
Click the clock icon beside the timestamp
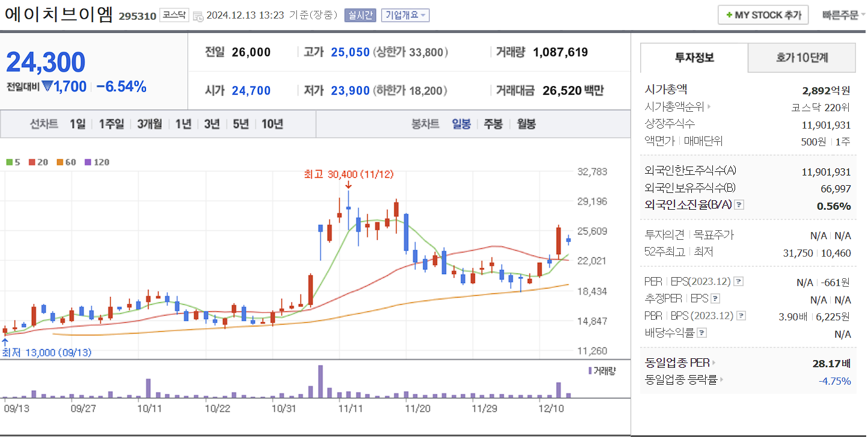198,15
